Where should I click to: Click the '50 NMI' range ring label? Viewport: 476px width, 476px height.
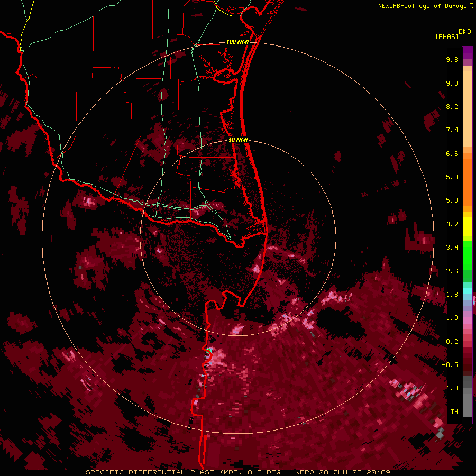tap(238, 140)
